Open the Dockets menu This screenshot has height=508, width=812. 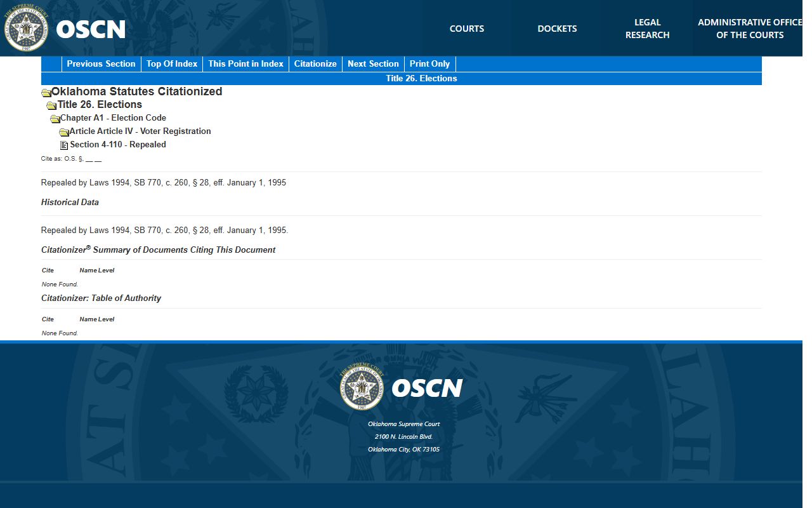(x=557, y=29)
